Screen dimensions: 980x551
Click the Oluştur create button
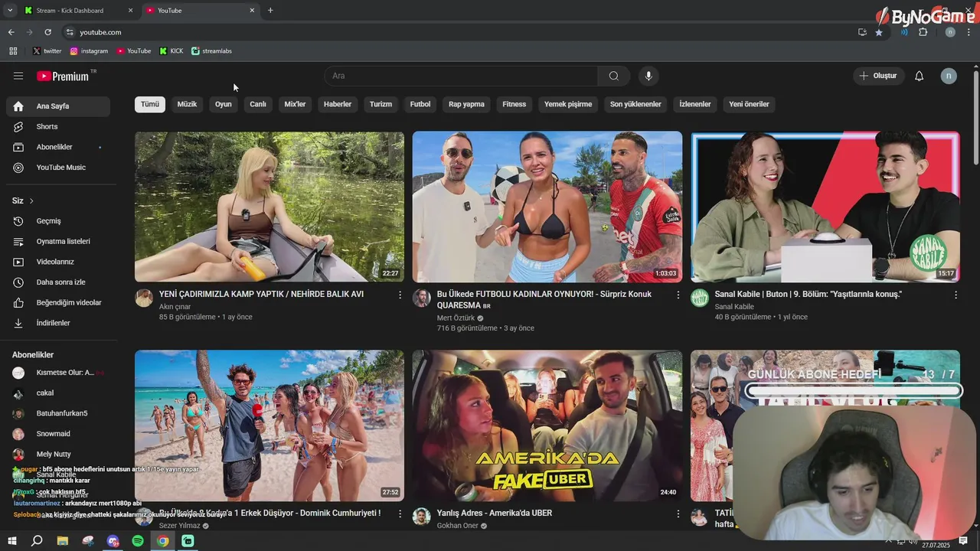(879, 76)
